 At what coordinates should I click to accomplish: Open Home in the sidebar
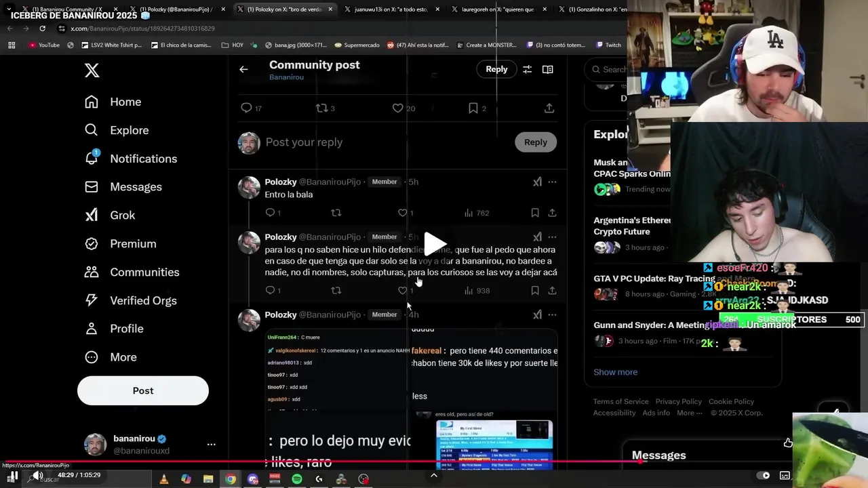[x=113, y=102]
